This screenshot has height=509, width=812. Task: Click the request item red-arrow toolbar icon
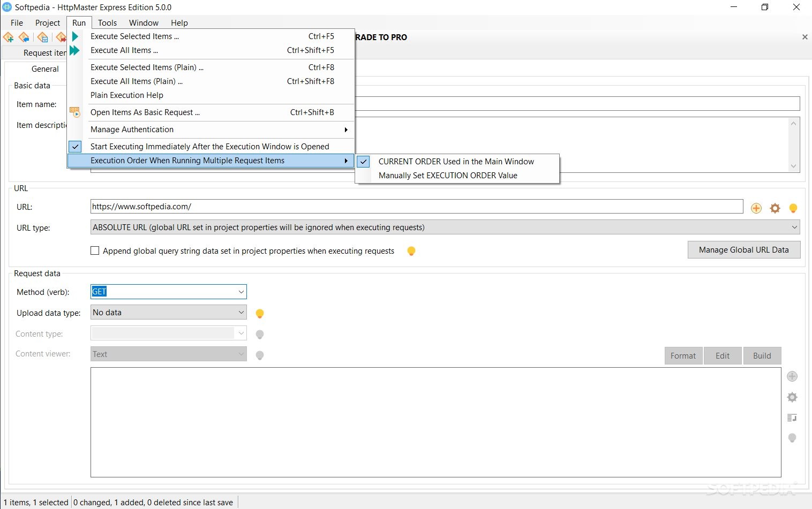61,37
